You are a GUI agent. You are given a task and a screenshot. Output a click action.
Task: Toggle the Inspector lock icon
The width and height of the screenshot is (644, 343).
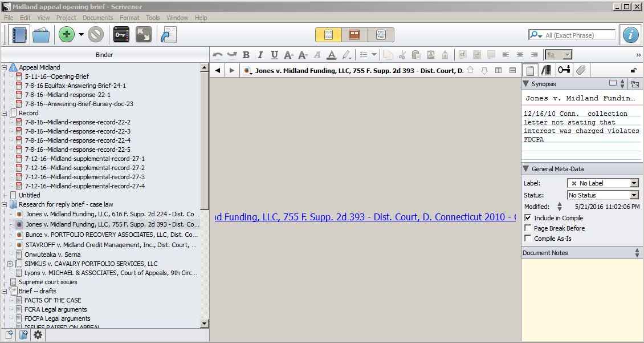click(634, 71)
